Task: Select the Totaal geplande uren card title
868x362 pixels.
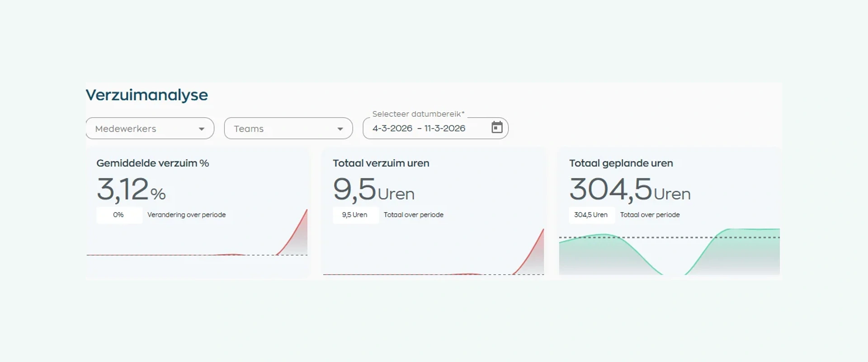Action: click(x=621, y=163)
